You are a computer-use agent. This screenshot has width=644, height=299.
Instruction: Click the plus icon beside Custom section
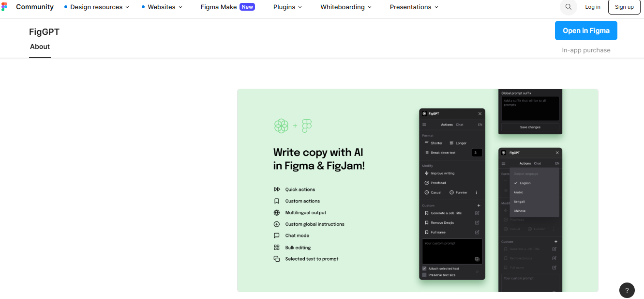pos(479,205)
